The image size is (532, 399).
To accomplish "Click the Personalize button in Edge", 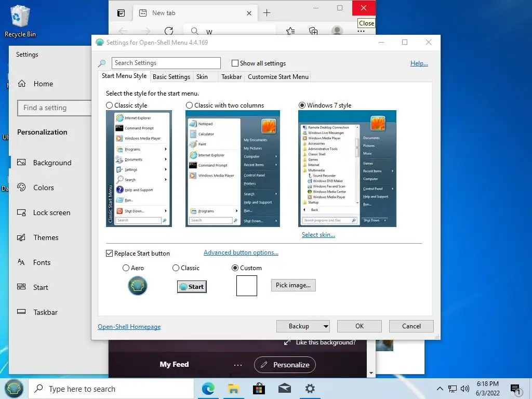I will [285, 365].
